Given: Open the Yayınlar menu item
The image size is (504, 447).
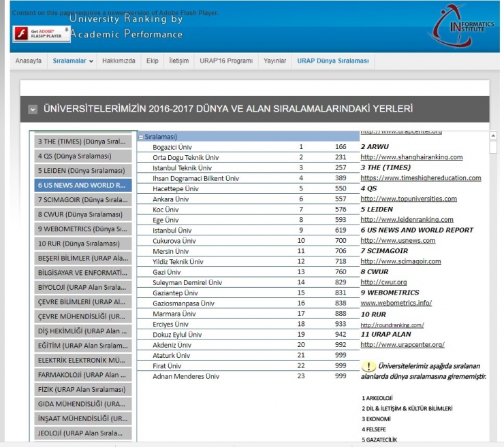Looking at the screenshot, I should tap(275, 61).
